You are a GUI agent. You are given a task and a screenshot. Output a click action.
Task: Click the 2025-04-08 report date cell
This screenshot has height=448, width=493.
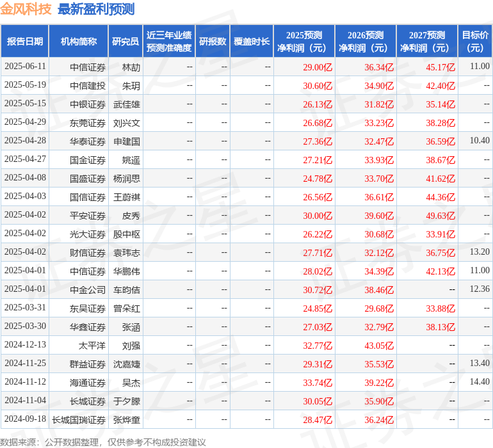pos(25,179)
